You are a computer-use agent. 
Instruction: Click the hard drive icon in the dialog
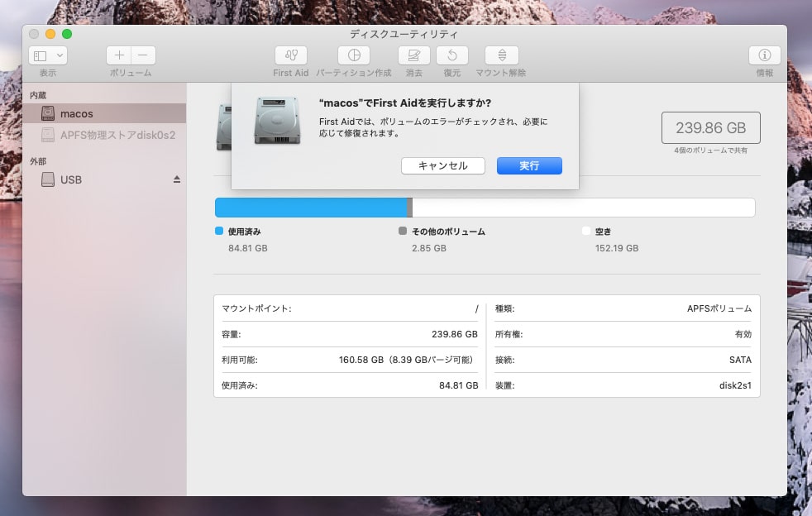pos(277,120)
